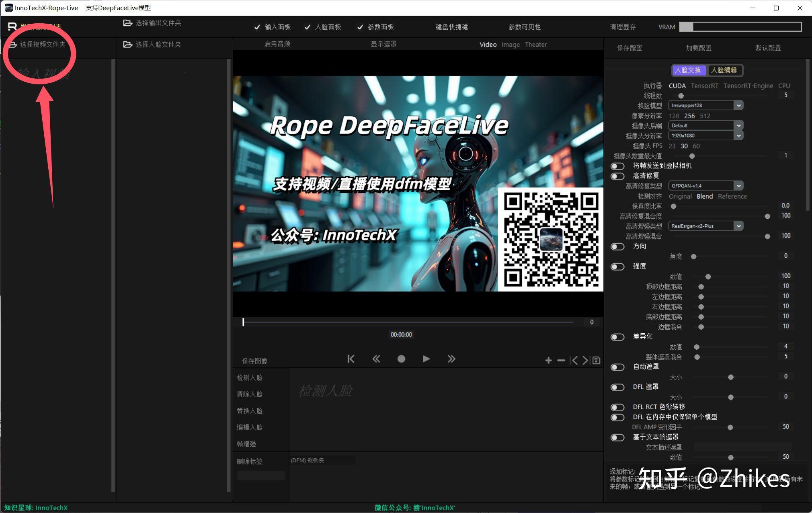The width and height of the screenshot is (812, 513).
Task: Adjust the 线程数 slider handle
Action: (x=681, y=96)
